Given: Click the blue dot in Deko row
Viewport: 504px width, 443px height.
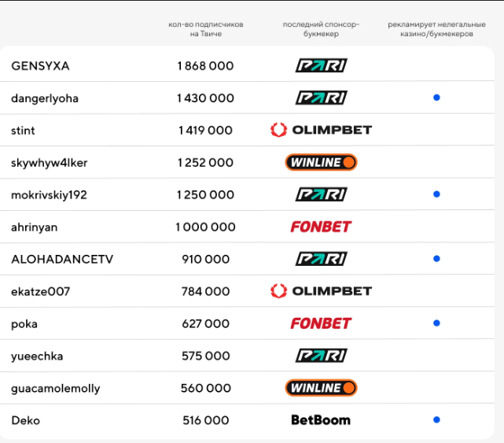Looking at the screenshot, I should pyautogui.click(x=436, y=420).
